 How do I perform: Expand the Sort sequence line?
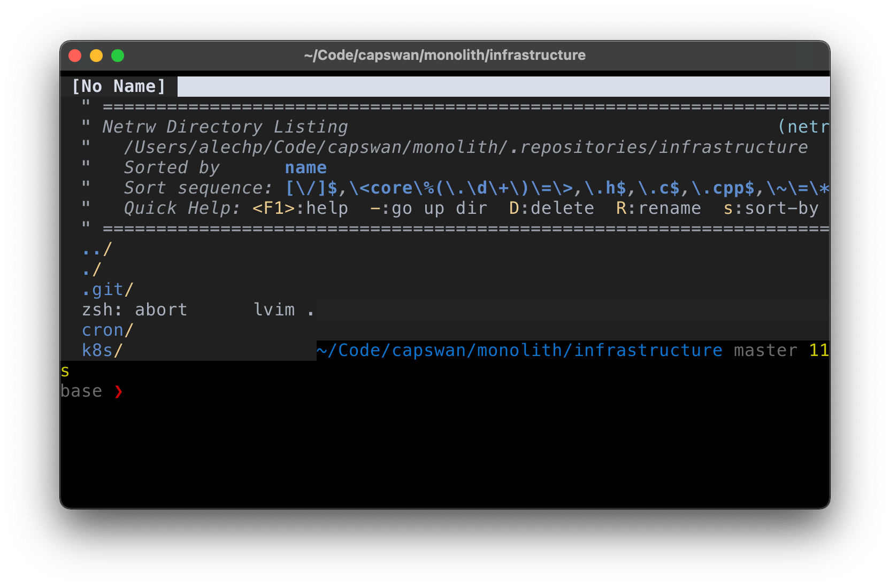tap(198, 188)
